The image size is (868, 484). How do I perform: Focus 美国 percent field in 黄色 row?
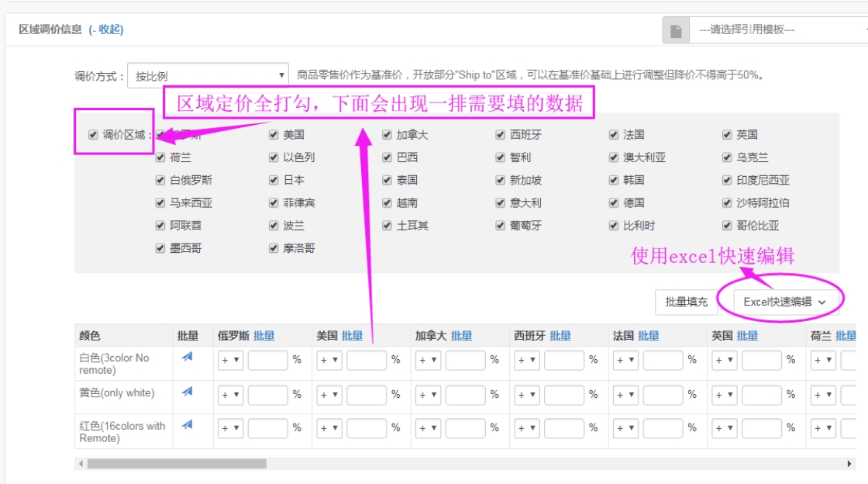[x=367, y=395]
